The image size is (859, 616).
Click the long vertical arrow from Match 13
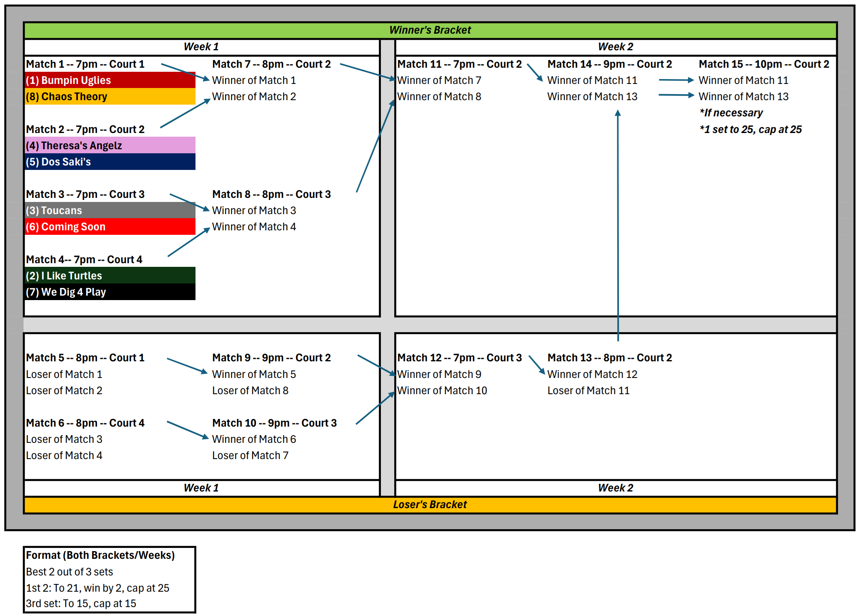pyautogui.click(x=618, y=227)
